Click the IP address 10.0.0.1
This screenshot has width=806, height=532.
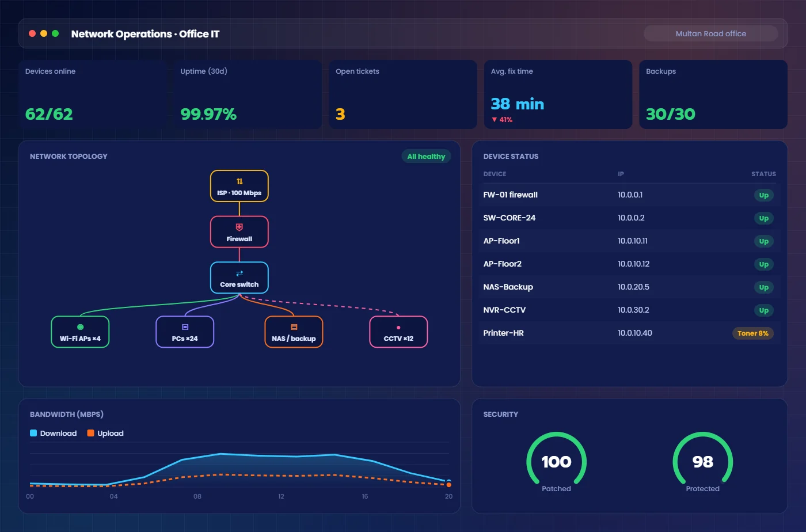(x=630, y=195)
